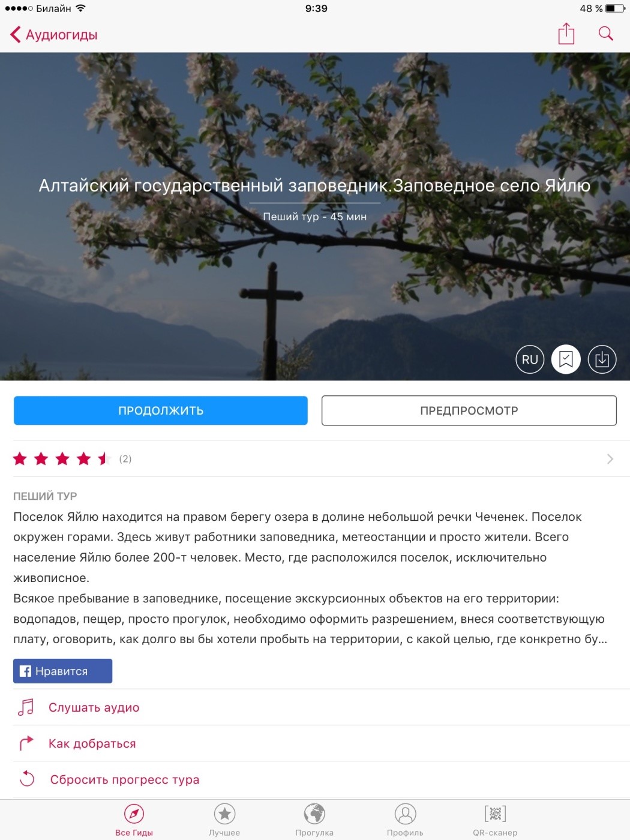Viewport: 630px width, 840px height.
Task: Expand reviews with the chevron arrow
Action: [610, 459]
